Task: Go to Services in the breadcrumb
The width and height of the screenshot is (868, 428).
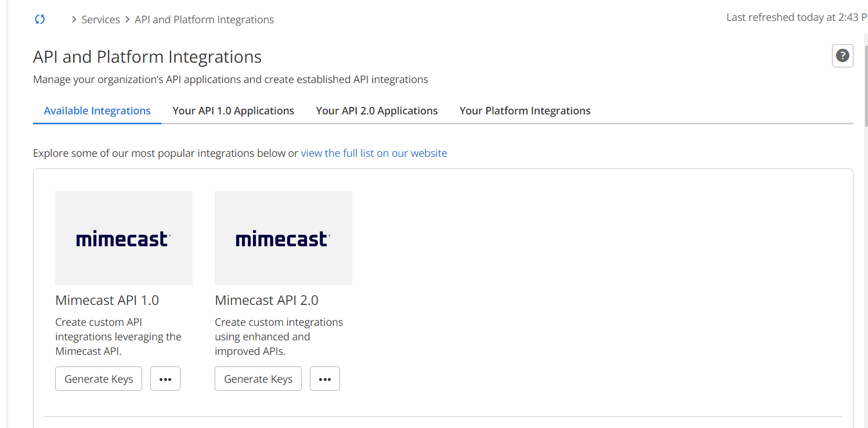Action: click(x=100, y=20)
